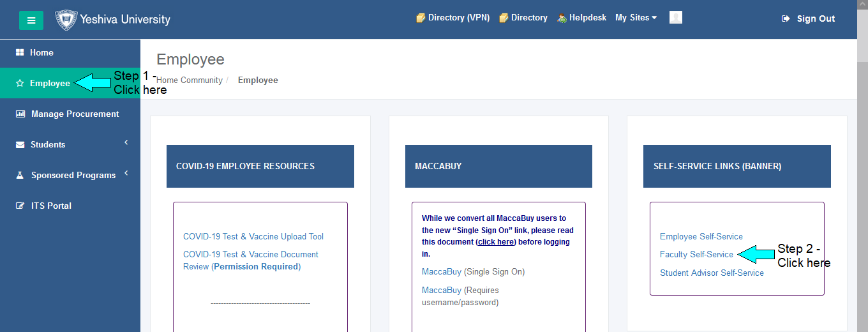Open Employee Self-Service link

pos(701,236)
